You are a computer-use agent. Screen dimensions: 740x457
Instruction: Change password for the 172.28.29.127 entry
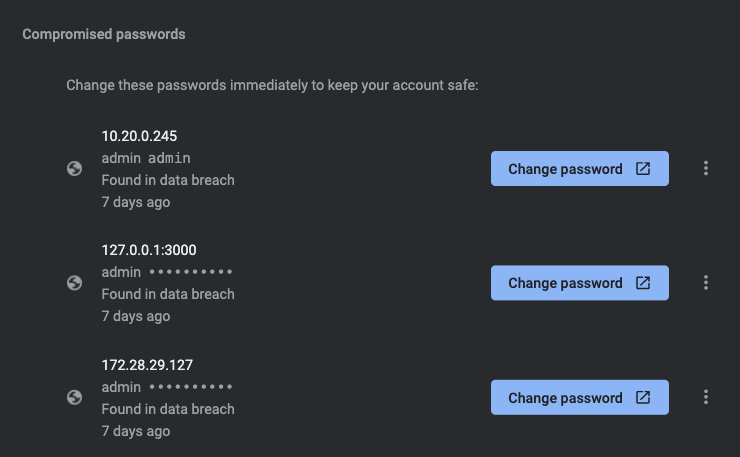tap(566, 397)
